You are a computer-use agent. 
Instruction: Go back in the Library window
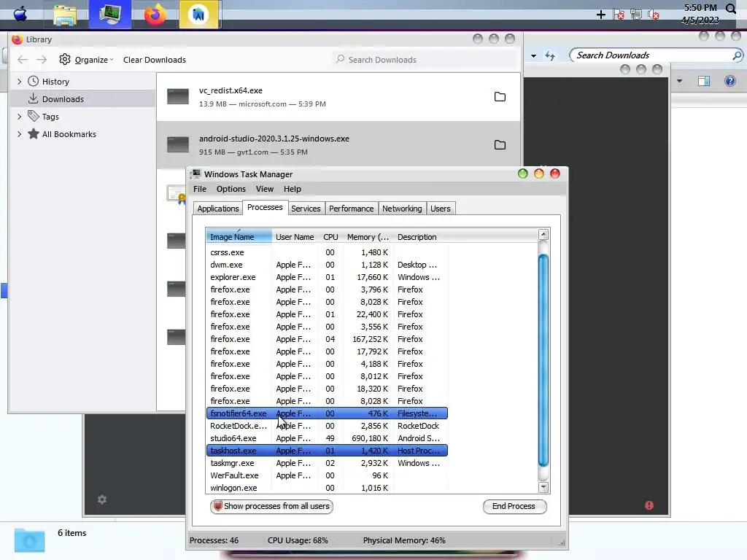pos(23,60)
